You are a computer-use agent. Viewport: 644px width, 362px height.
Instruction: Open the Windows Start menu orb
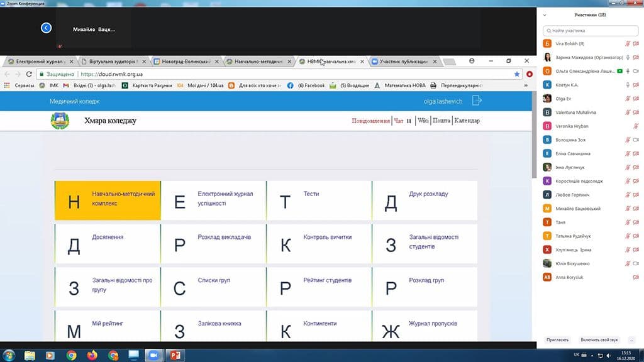click(9, 355)
